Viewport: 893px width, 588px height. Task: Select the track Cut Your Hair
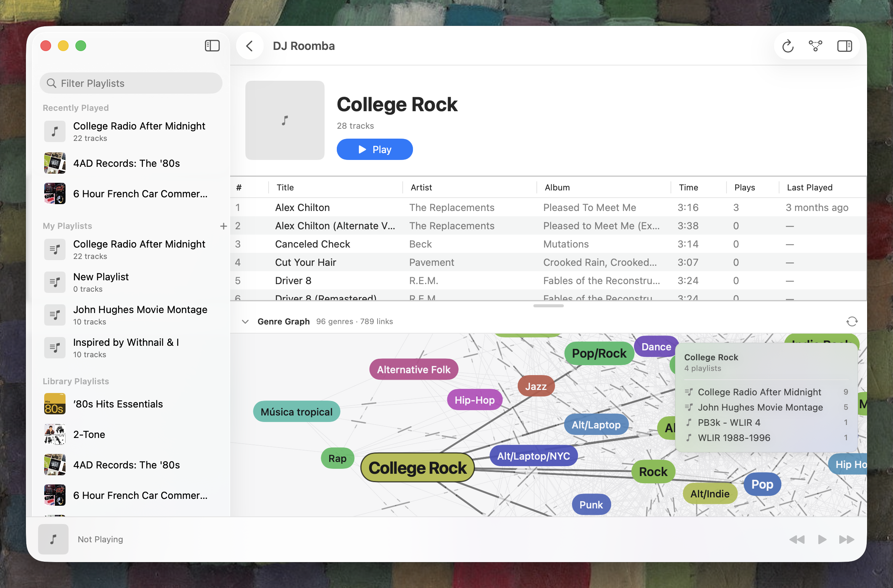[548, 262]
